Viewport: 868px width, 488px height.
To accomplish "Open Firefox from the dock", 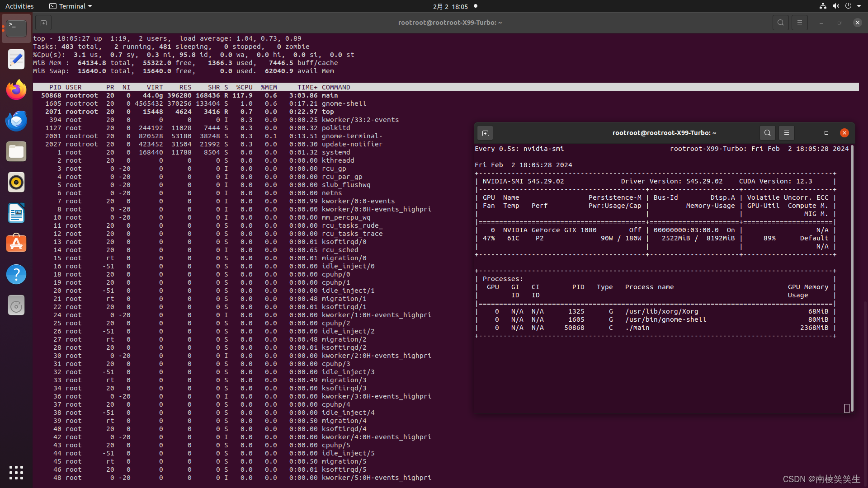I will pos(16,90).
